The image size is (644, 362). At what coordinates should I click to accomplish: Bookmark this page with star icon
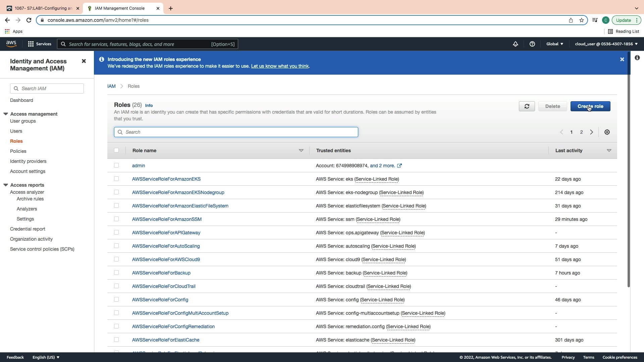coord(582,20)
